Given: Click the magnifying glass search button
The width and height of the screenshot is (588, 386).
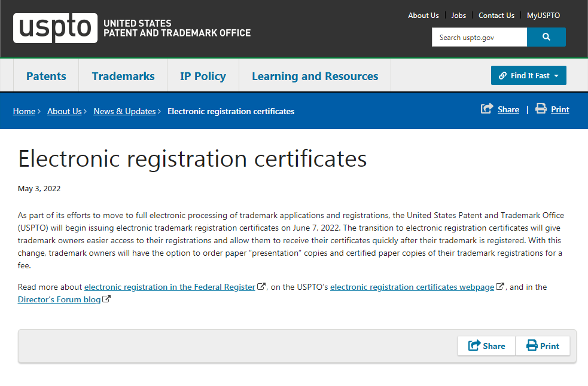Looking at the screenshot, I should (546, 37).
